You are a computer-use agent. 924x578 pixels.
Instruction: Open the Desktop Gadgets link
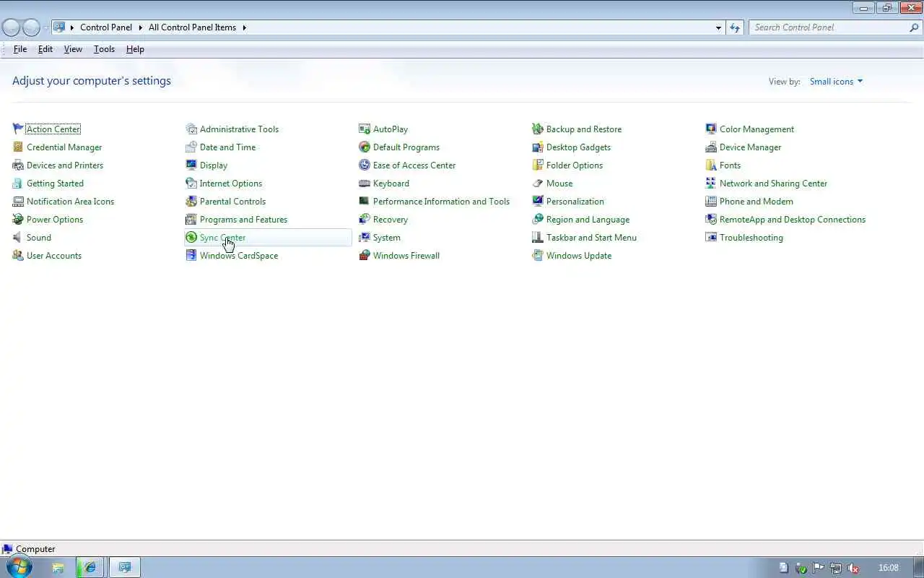point(578,147)
